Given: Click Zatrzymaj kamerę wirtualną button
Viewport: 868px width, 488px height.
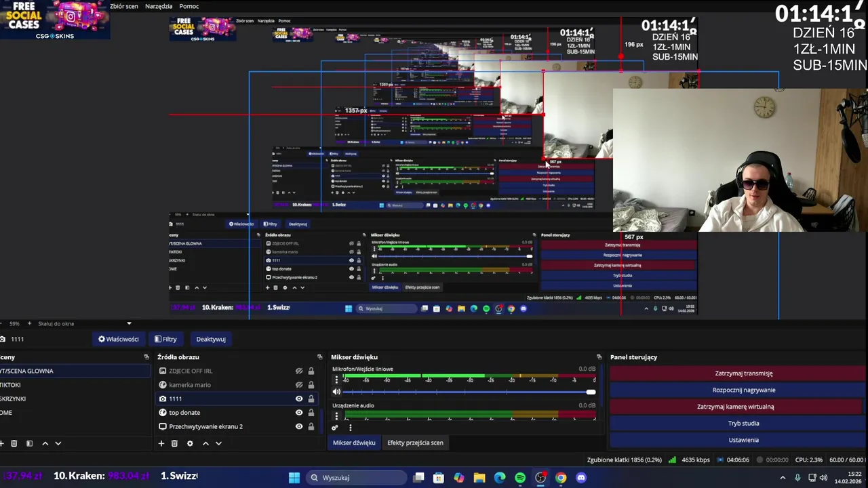Looking at the screenshot, I should 737,407.
